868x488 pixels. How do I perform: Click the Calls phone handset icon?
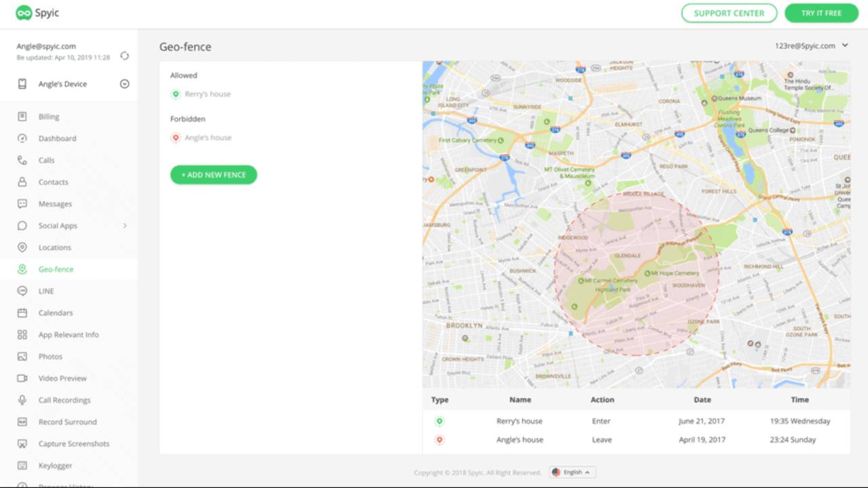tap(22, 160)
